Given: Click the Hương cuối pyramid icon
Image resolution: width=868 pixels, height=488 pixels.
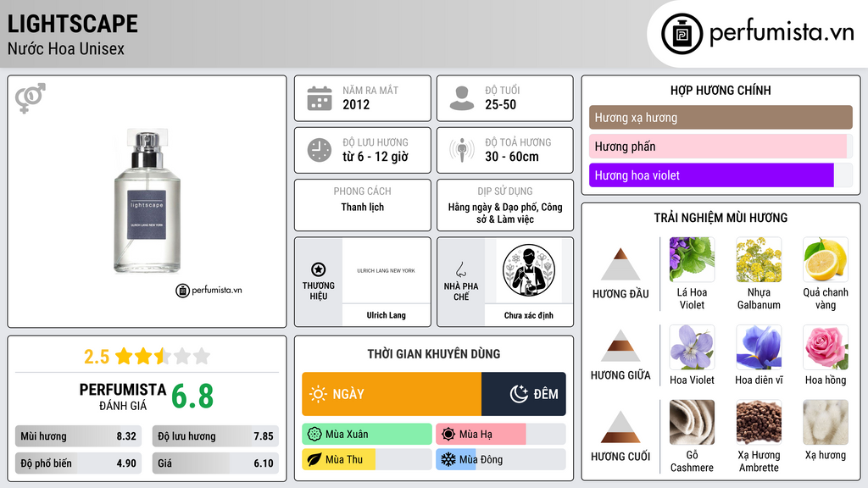Looking at the screenshot, I should 620,427.
